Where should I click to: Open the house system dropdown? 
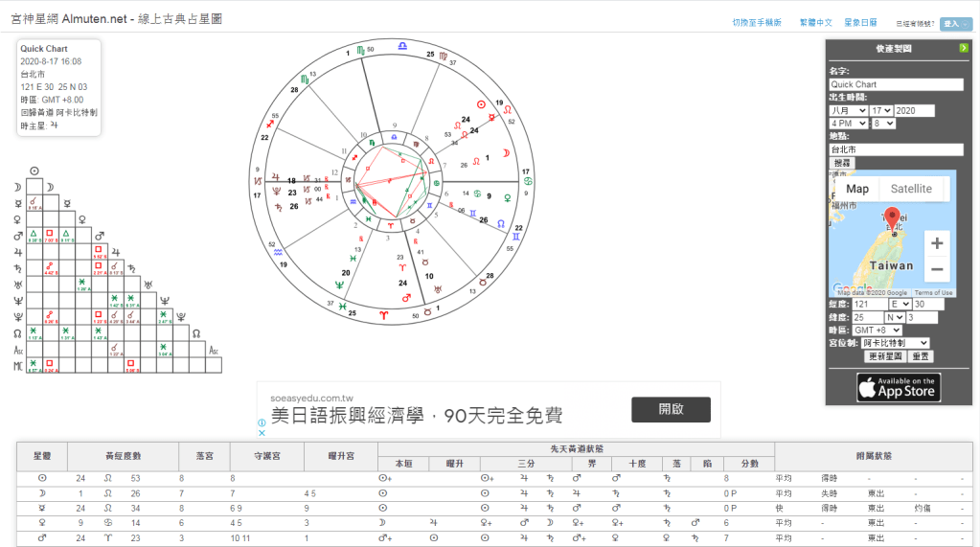[896, 342]
